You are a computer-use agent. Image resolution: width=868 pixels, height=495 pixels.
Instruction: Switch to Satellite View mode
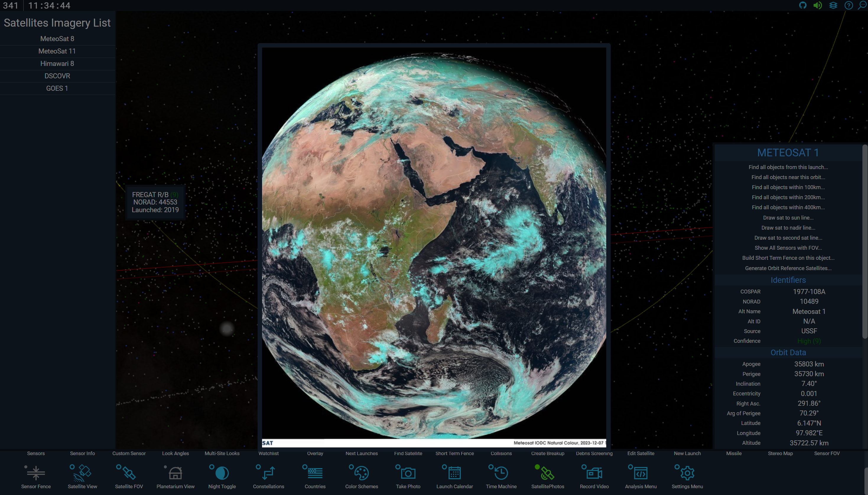point(82,473)
